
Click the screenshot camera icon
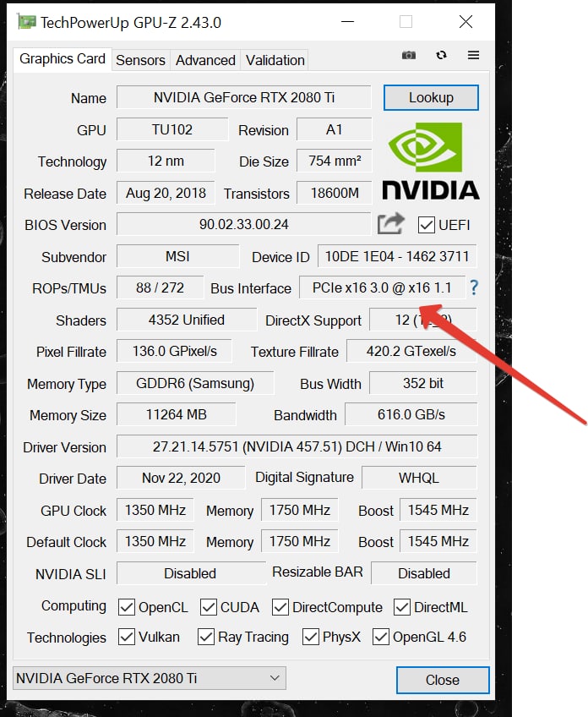[x=408, y=55]
